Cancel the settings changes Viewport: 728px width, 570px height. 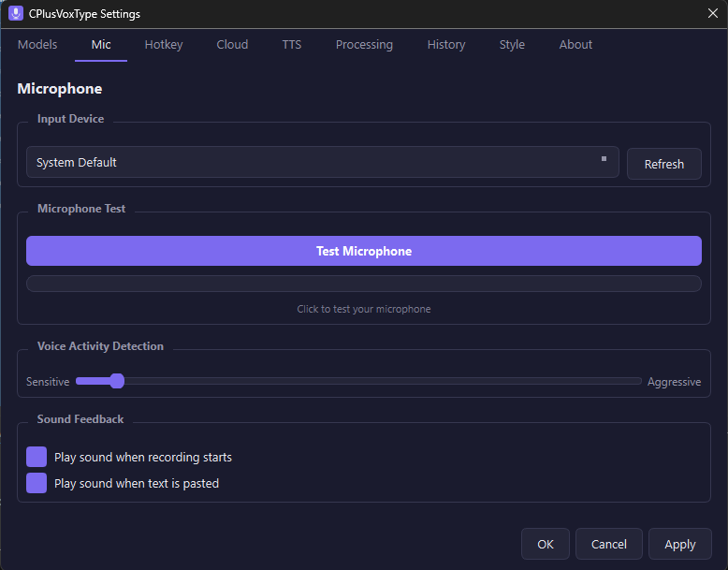608,544
